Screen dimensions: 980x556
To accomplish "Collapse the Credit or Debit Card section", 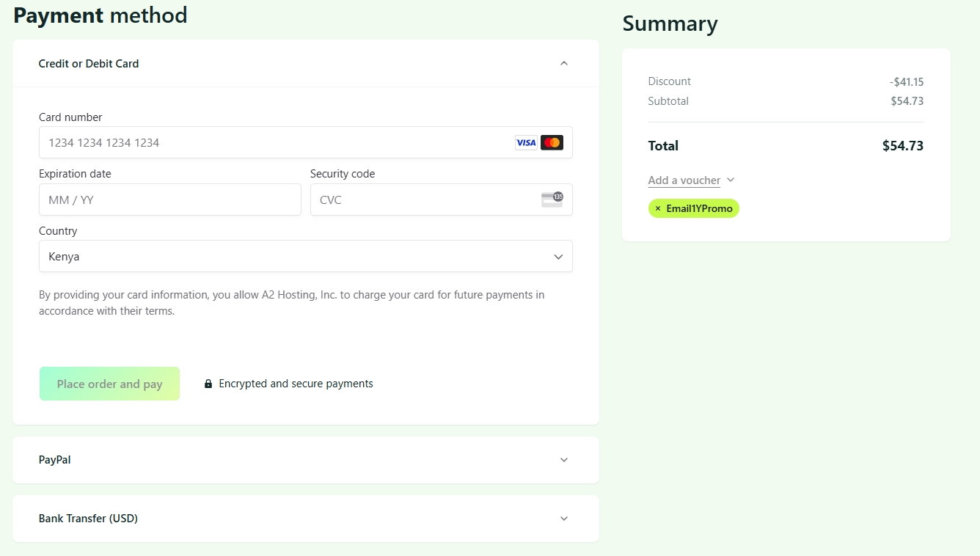I will pyautogui.click(x=564, y=64).
